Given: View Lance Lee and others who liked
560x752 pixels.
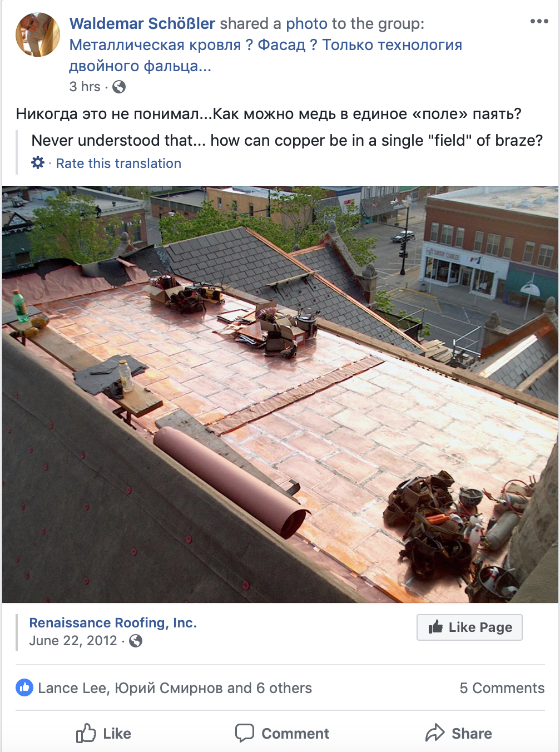Looking at the screenshot, I should [x=175, y=688].
